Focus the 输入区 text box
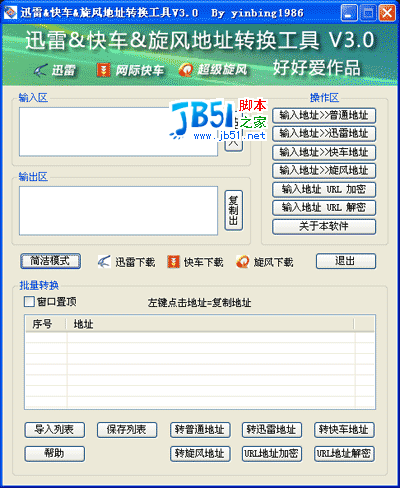400x488 pixels. point(118,132)
